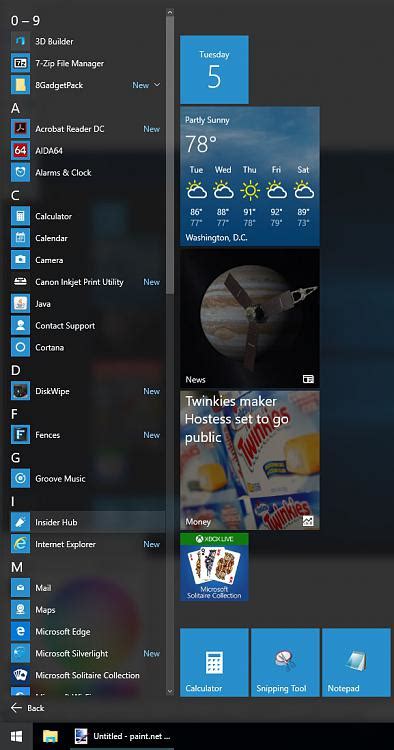Launch the Groove Music icon
The width and height of the screenshot is (394, 750).
20,478
